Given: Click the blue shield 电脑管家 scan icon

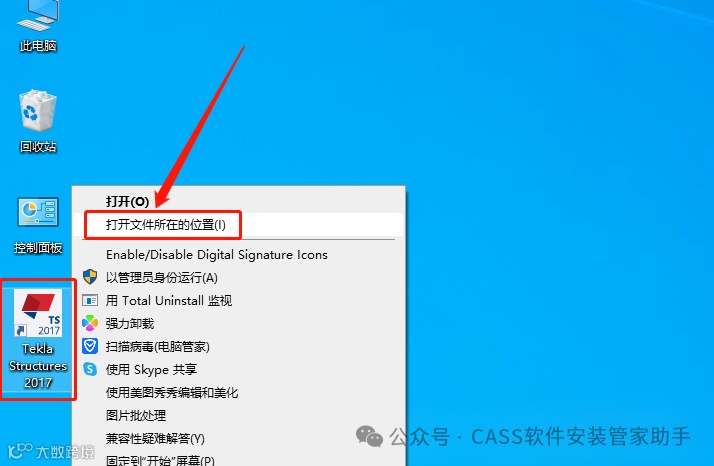Looking at the screenshot, I should (x=90, y=346).
